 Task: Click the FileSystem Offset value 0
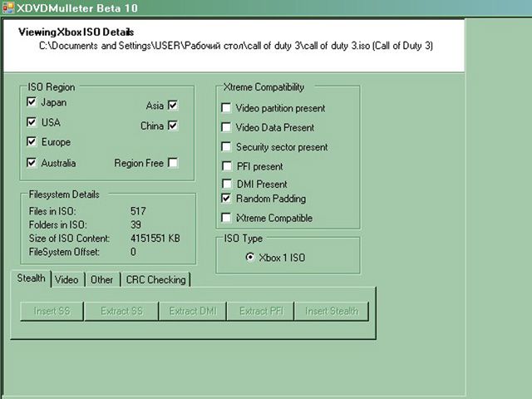pyautogui.click(x=133, y=252)
